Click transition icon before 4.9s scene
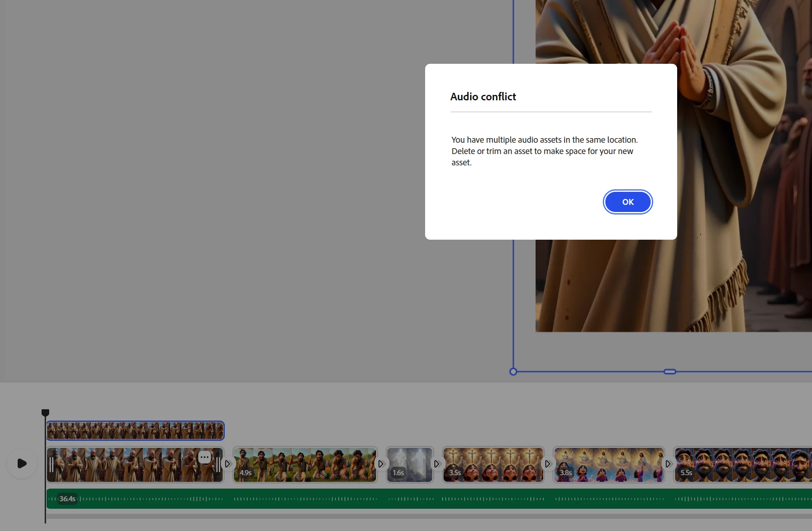This screenshot has height=531, width=812. [228, 464]
